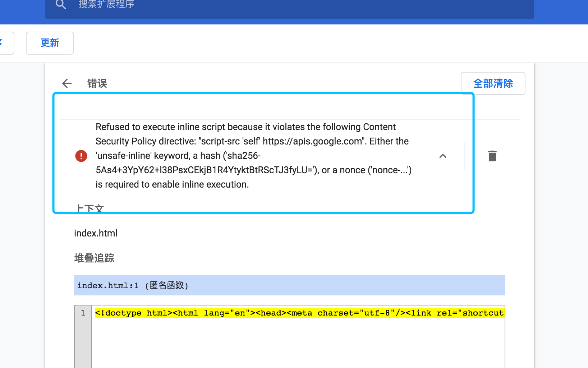Click the 更新 button to update extensions
The height and width of the screenshot is (368, 588).
click(x=50, y=43)
